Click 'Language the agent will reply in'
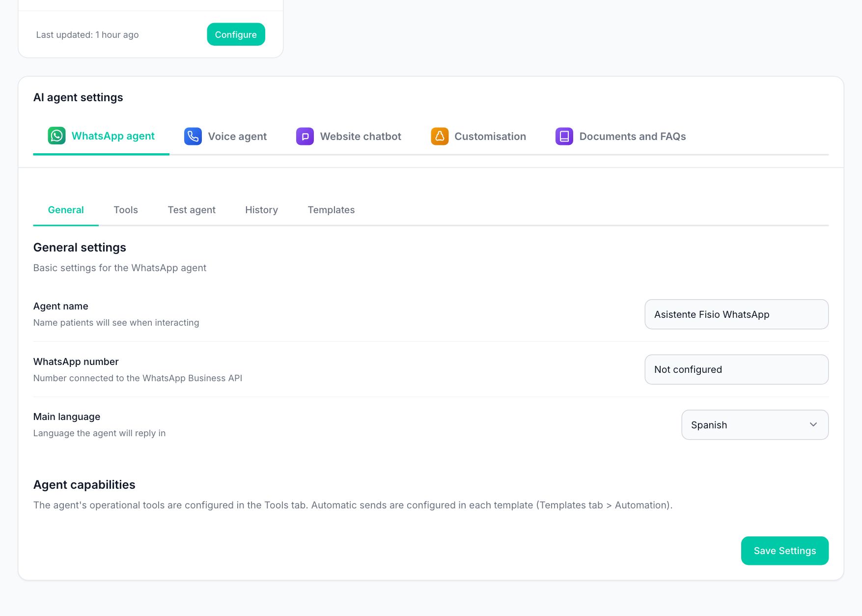Viewport: 862px width, 616px height. pyautogui.click(x=100, y=433)
